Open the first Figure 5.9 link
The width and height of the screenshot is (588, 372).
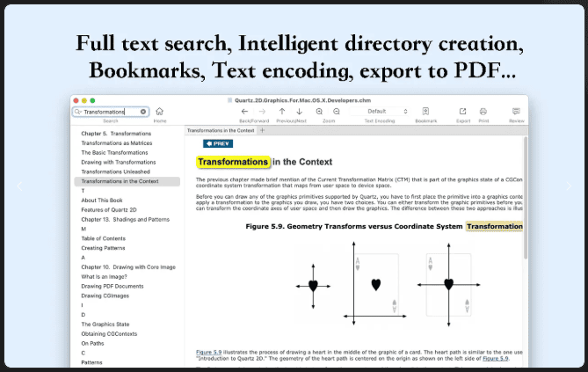pos(209,352)
